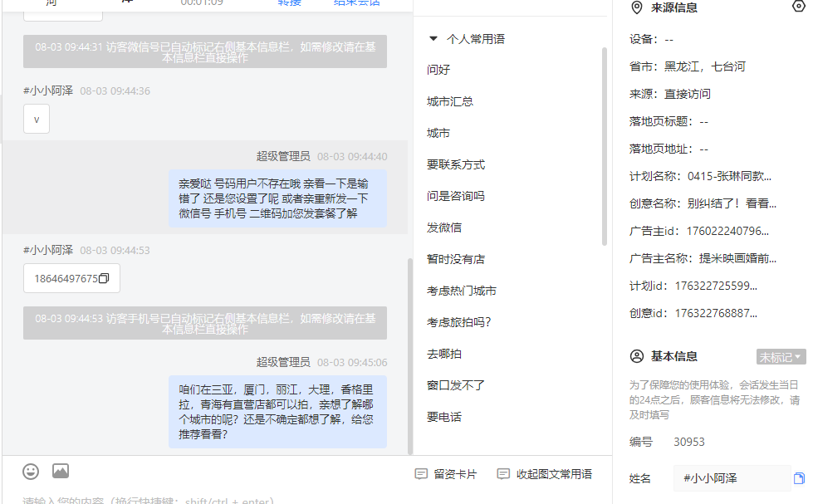Viewport: 813px width, 504px height.
Task: Select the 问好 quick phrase
Action: (x=438, y=70)
